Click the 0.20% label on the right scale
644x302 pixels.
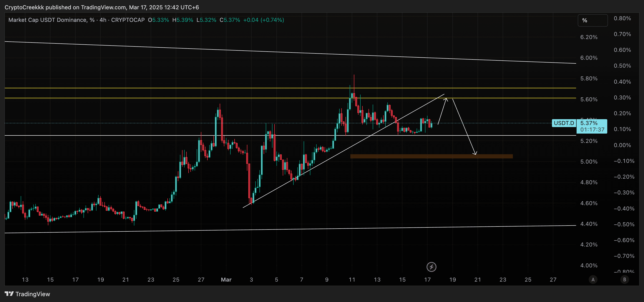point(622,114)
